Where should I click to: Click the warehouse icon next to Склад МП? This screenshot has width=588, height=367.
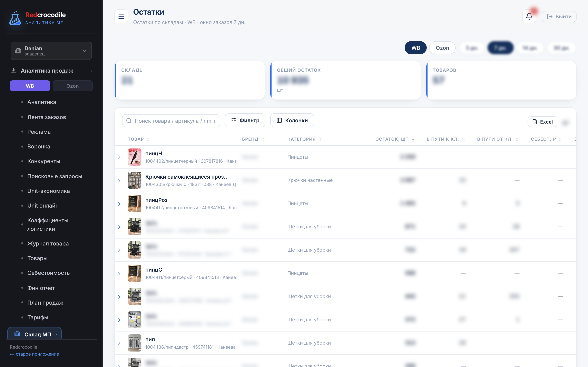point(17,334)
